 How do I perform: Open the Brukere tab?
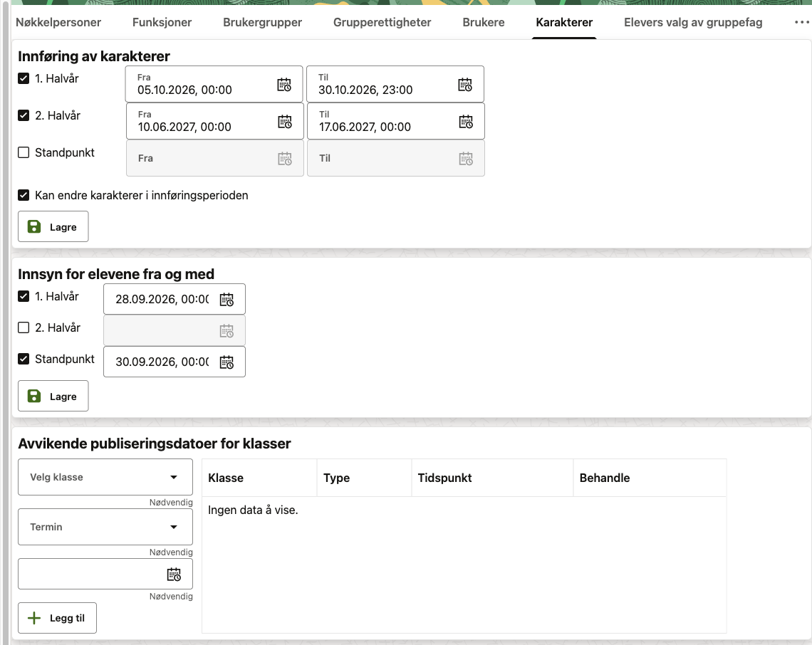pos(484,22)
